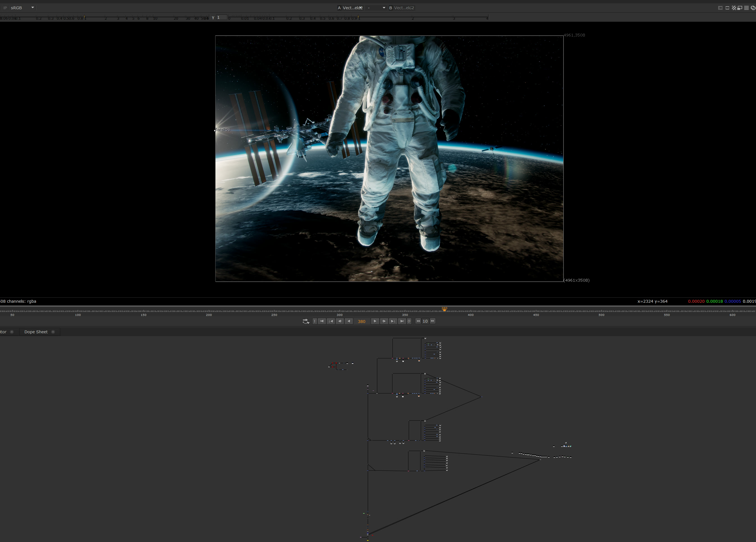This screenshot has width=756, height=542.
Task: Close the Curve Editor tab
Action: tap(12, 332)
